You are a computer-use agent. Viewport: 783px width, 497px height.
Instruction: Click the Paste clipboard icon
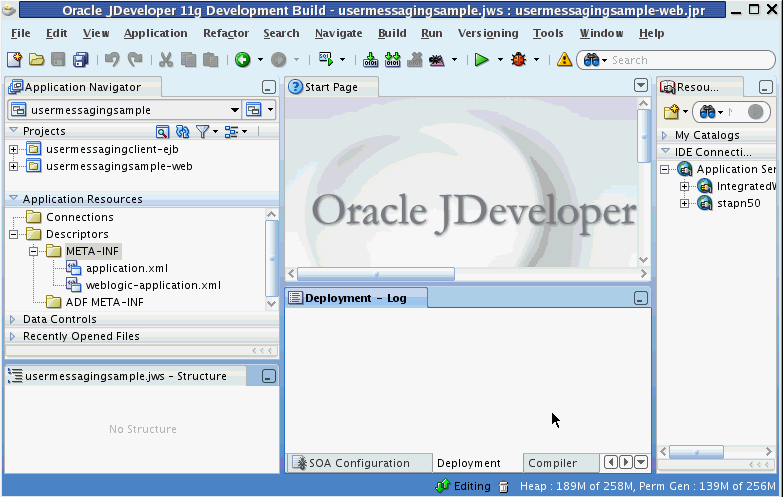click(211, 60)
